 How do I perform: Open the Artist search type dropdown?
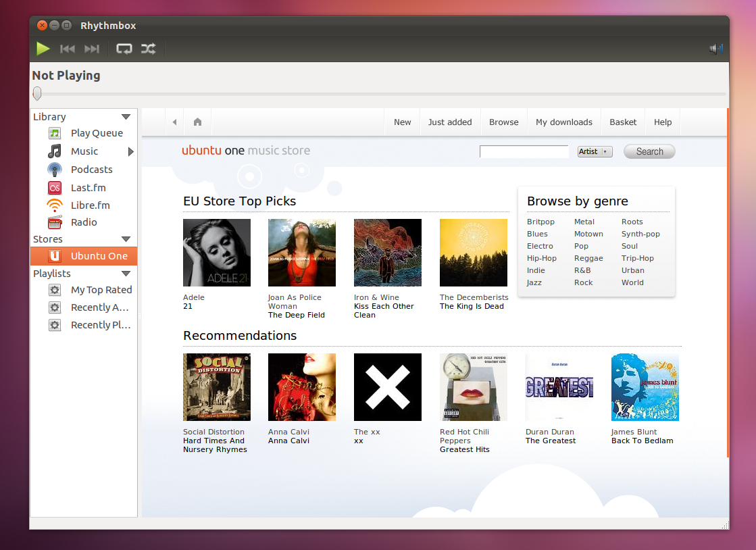coord(595,151)
